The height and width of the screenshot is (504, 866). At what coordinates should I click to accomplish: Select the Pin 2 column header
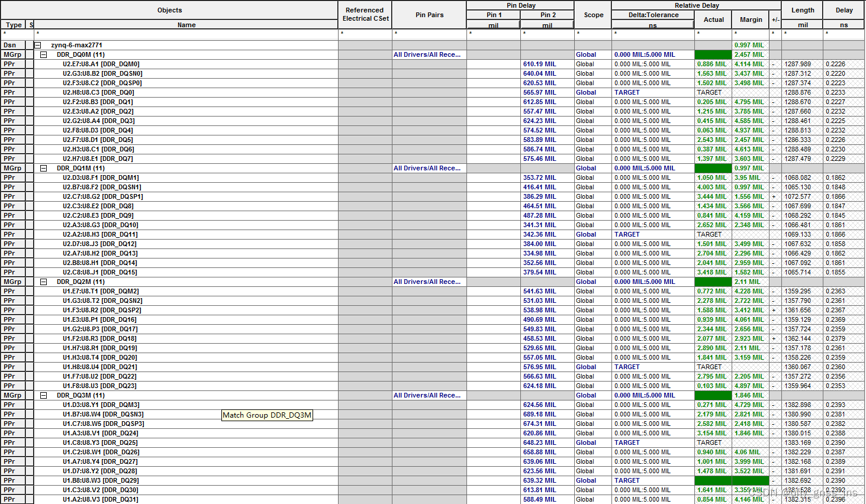pyautogui.click(x=548, y=15)
